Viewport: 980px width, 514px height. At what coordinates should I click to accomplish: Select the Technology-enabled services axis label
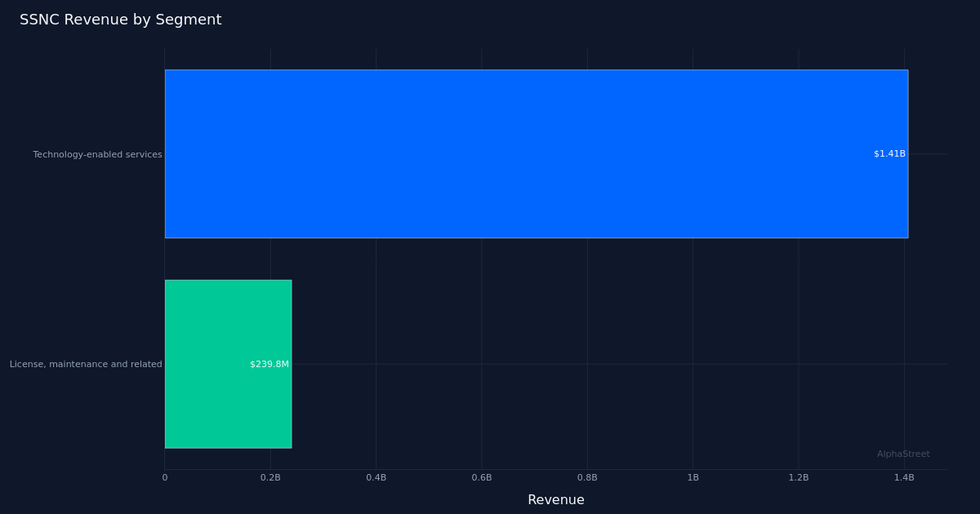96,154
